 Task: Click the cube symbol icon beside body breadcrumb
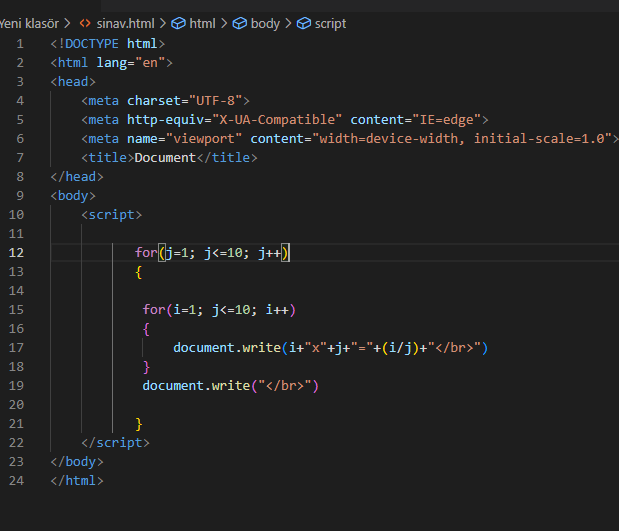pos(240,24)
